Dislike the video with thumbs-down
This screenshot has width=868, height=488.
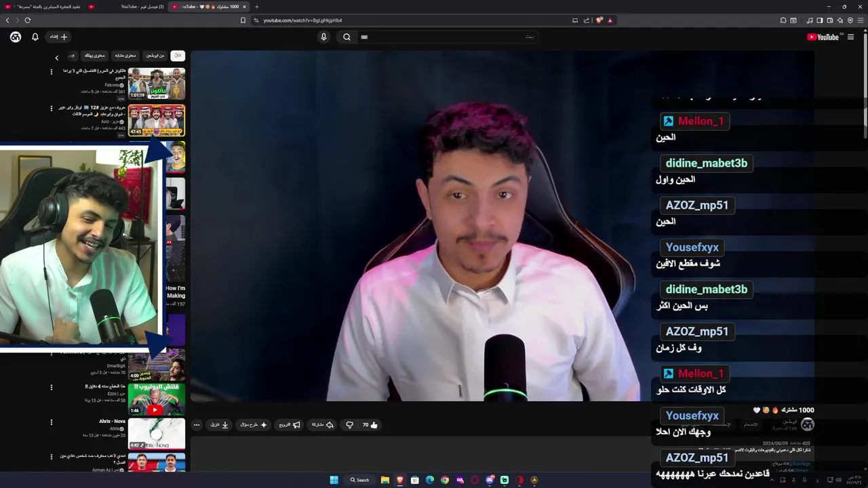pyautogui.click(x=350, y=425)
